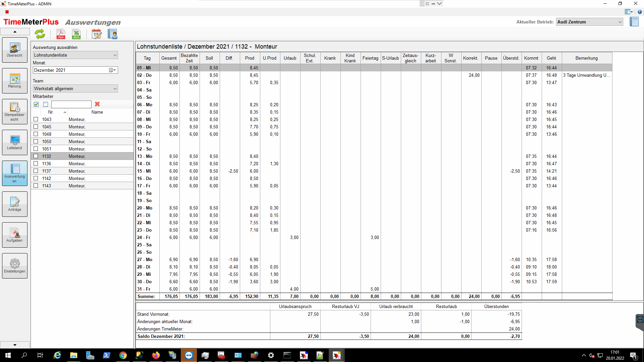The width and height of the screenshot is (644, 362).
Task: Tick the checkbox for employee 1132
Action: click(x=36, y=156)
